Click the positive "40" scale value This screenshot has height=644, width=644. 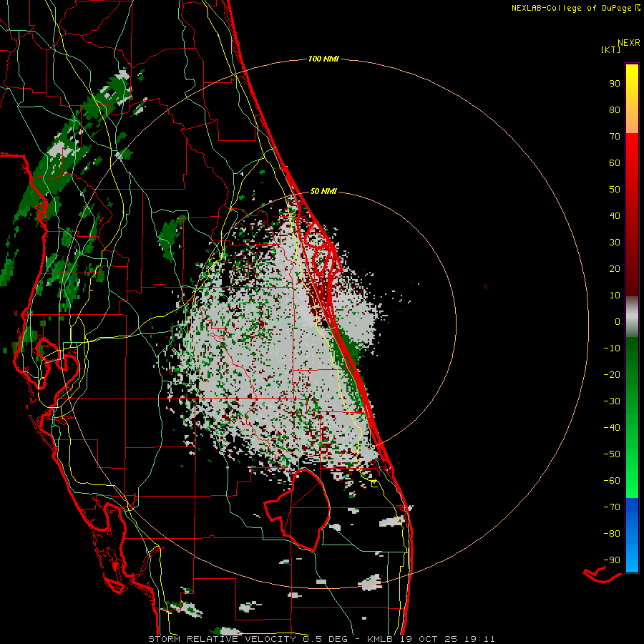click(x=615, y=216)
